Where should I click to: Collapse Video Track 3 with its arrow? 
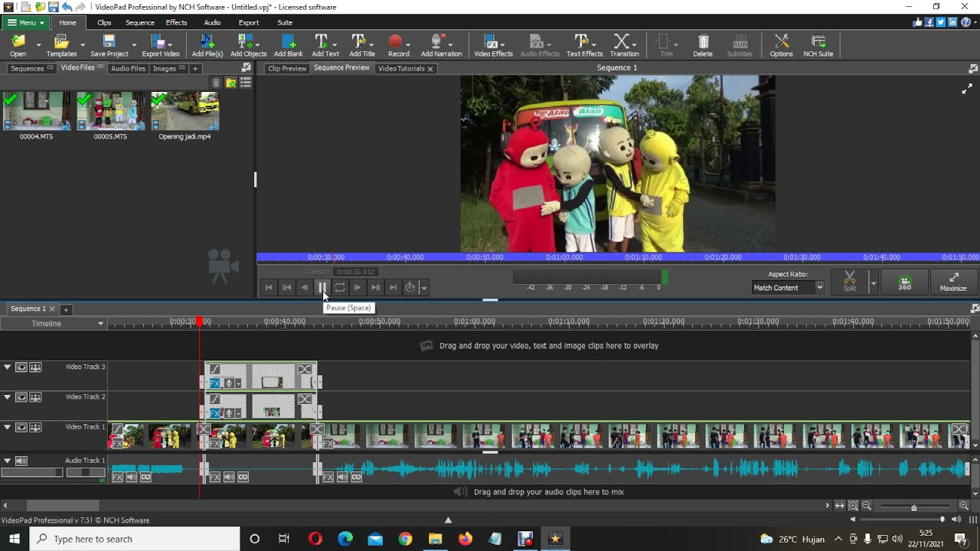click(8, 367)
